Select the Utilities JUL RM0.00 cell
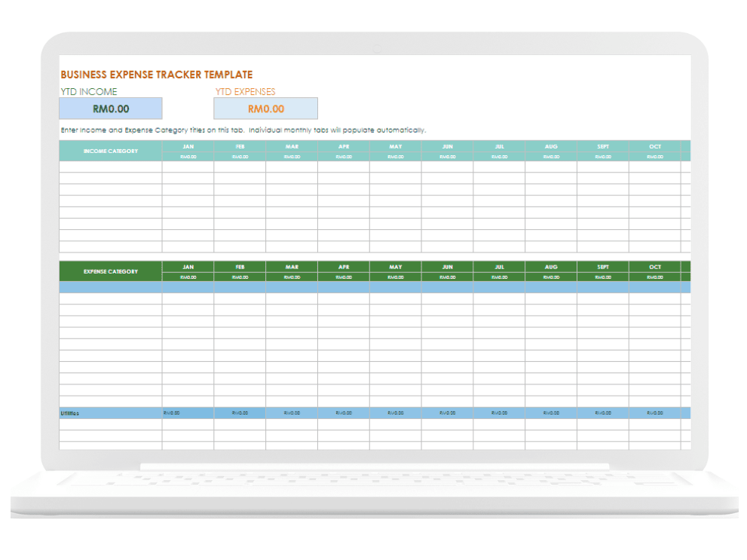Viewport: 747px width, 560px height. [x=499, y=413]
